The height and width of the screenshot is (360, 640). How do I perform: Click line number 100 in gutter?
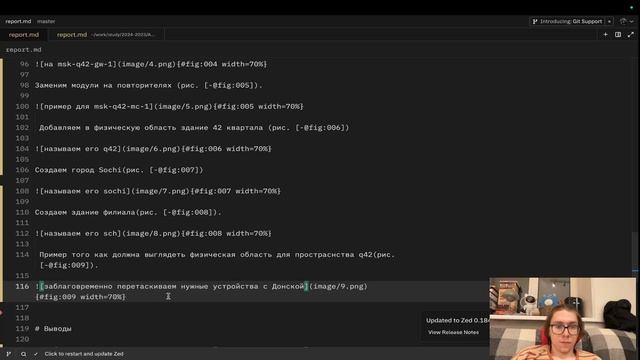coord(22,107)
